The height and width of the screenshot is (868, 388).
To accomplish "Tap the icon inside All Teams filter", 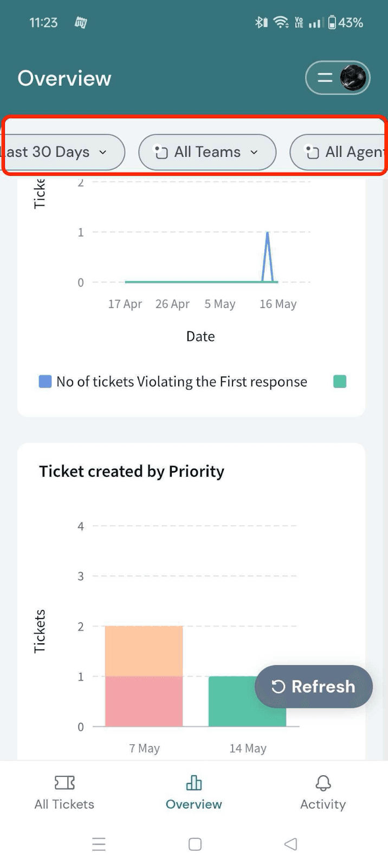I will pos(160,152).
